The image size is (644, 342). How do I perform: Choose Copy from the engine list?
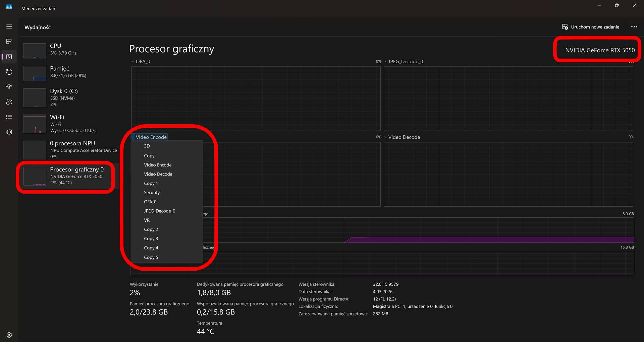pyautogui.click(x=167, y=156)
